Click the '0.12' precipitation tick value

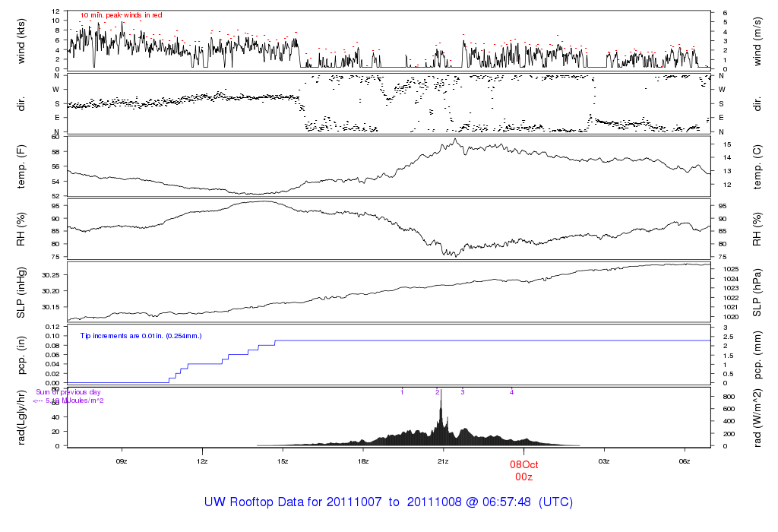[52, 327]
